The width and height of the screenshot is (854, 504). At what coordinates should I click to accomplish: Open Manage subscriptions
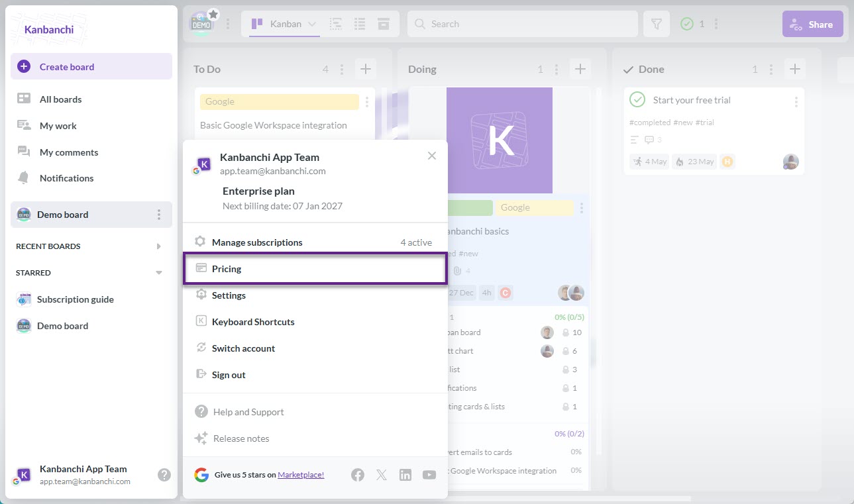click(315, 242)
